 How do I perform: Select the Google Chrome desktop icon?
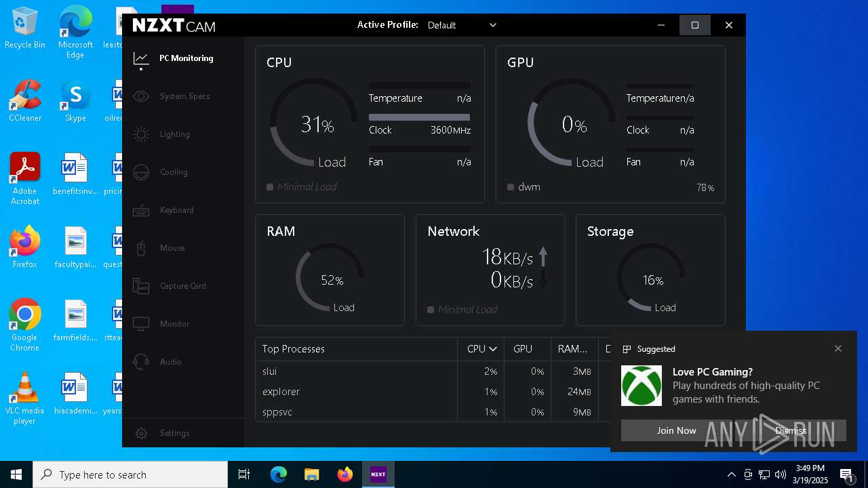click(25, 325)
